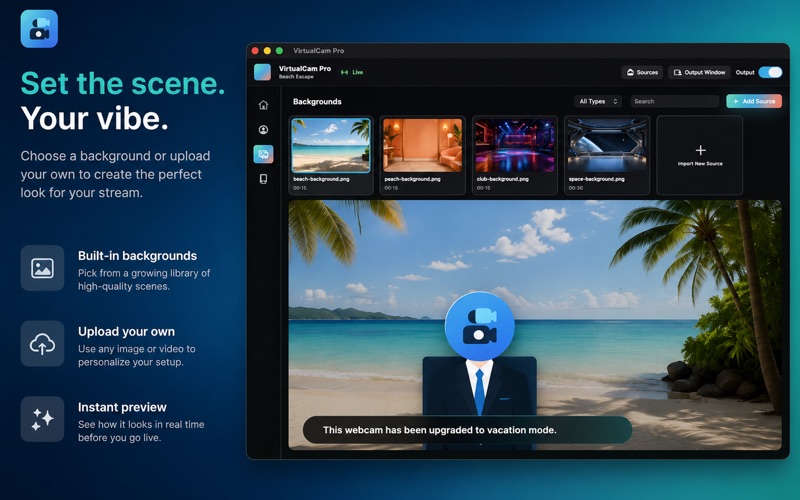Click the plus icon in Import New Source

click(x=701, y=150)
